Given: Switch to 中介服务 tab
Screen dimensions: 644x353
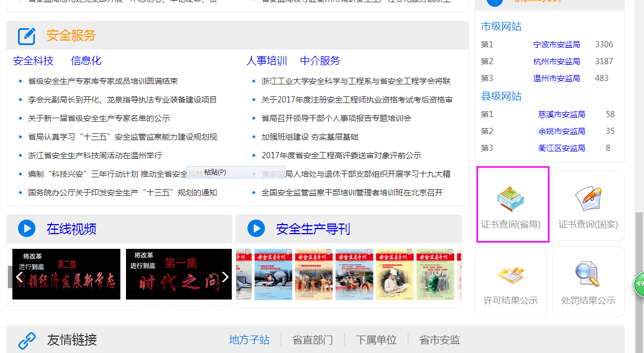Looking at the screenshot, I should [x=320, y=61].
